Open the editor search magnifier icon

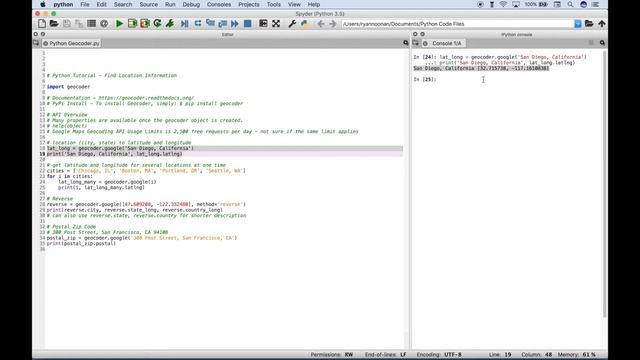click(x=406, y=43)
